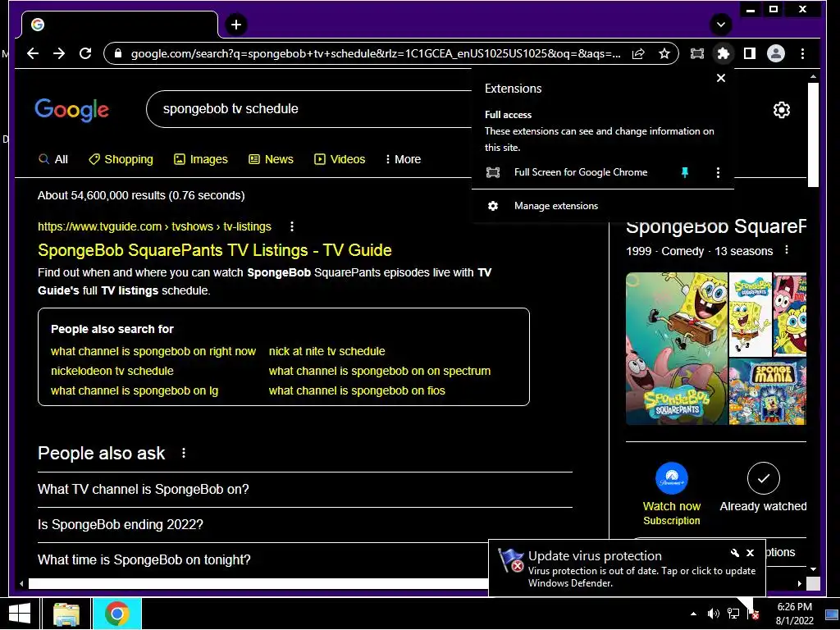Open the taskbar clock and date
This screenshot has height=630, width=840.
pos(795,614)
